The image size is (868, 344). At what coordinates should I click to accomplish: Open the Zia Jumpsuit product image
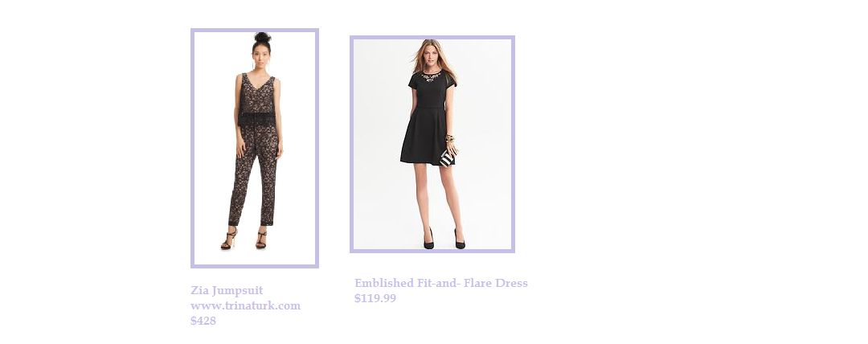255,148
